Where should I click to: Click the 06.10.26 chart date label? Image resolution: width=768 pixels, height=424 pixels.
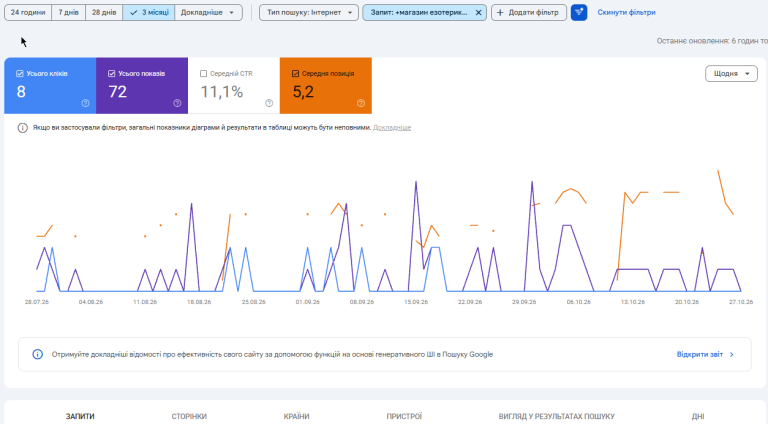pyautogui.click(x=578, y=302)
